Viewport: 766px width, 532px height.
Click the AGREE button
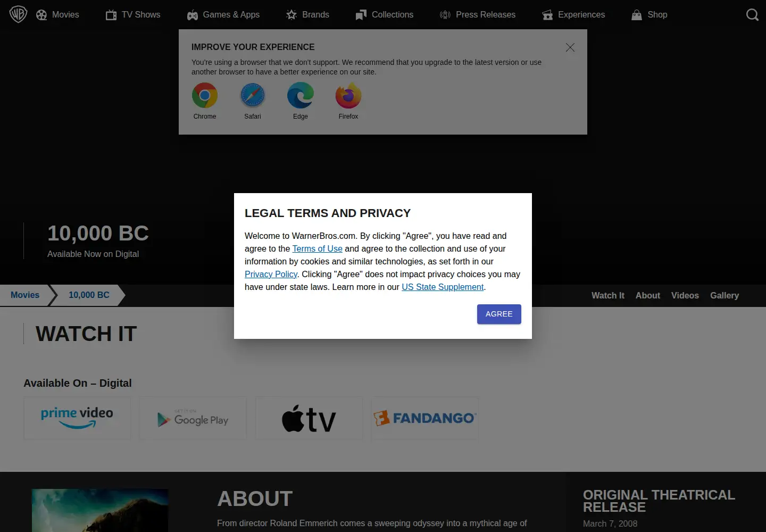499,314
